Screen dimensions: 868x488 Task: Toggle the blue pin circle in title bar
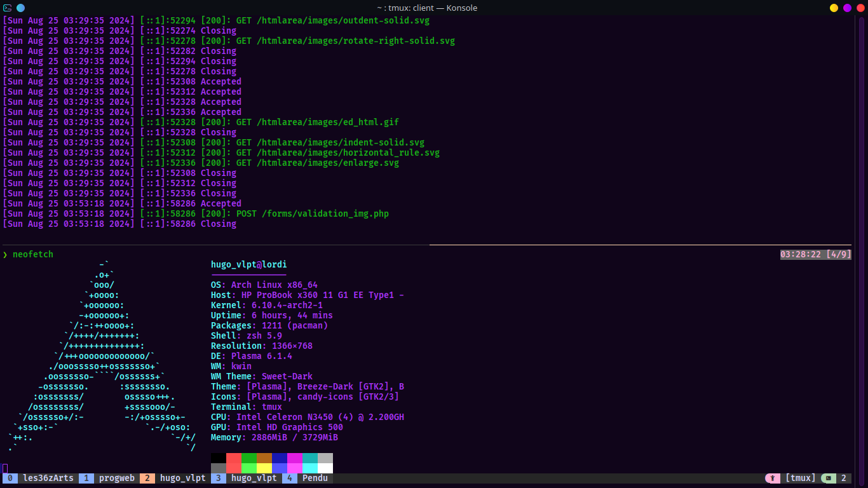coord(20,8)
